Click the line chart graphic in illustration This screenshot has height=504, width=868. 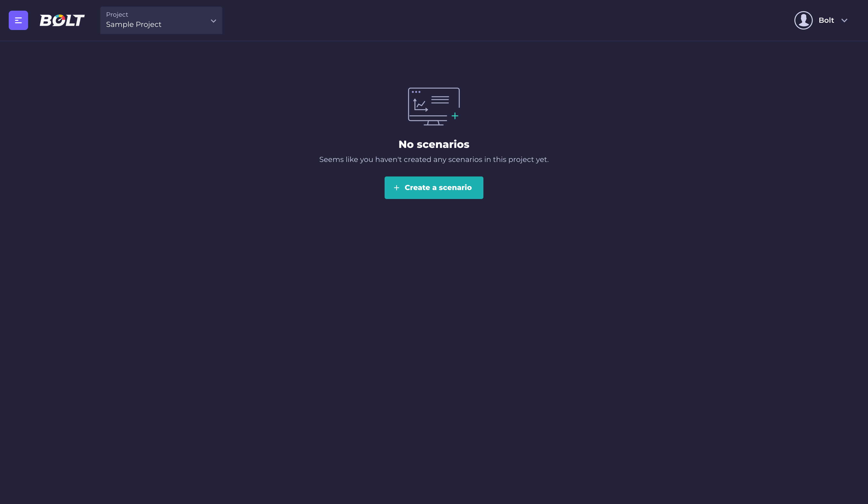[x=420, y=105]
